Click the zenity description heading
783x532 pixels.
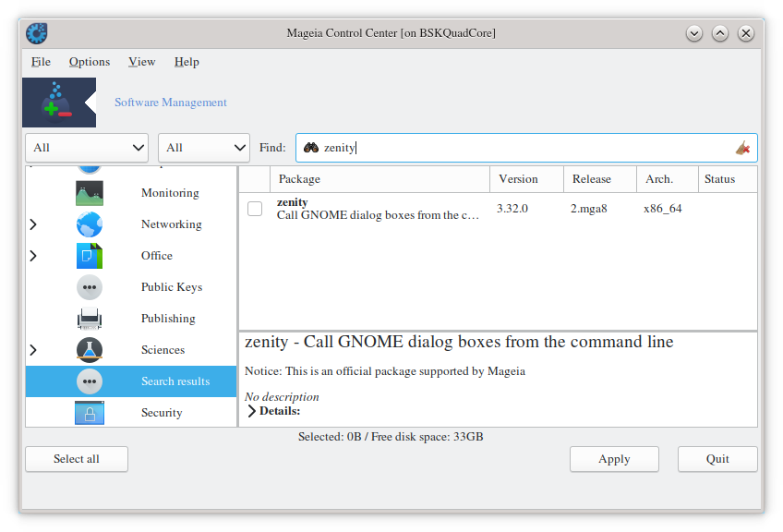point(459,342)
